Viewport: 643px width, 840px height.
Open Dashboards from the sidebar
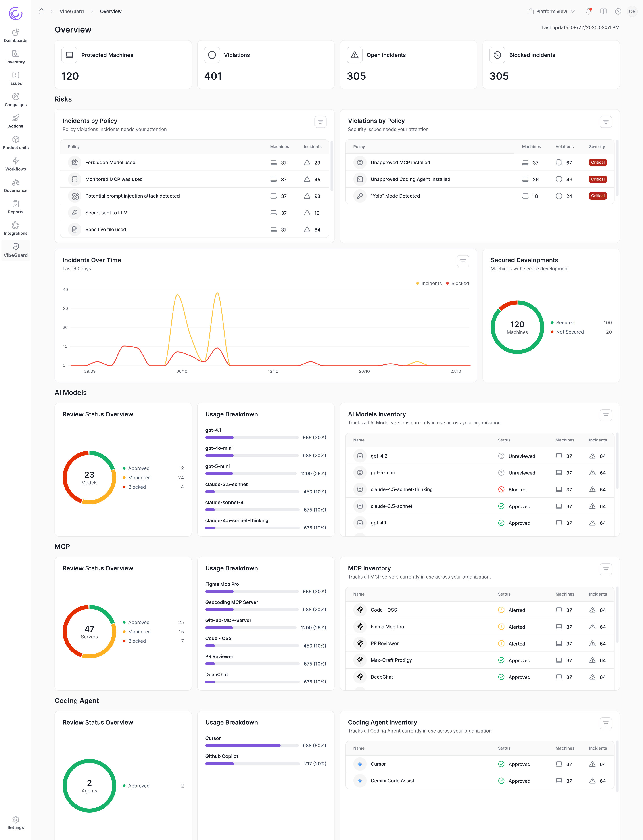coord(16,36)
